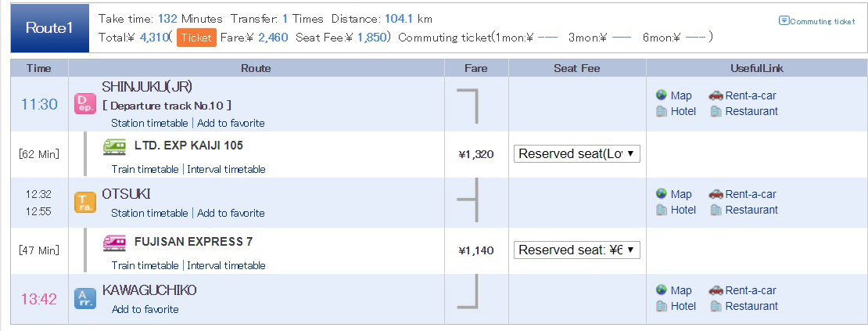Screen dimensions: 868x331
Task: Select the Route1 tab label
Action: (x=50, y=28)
